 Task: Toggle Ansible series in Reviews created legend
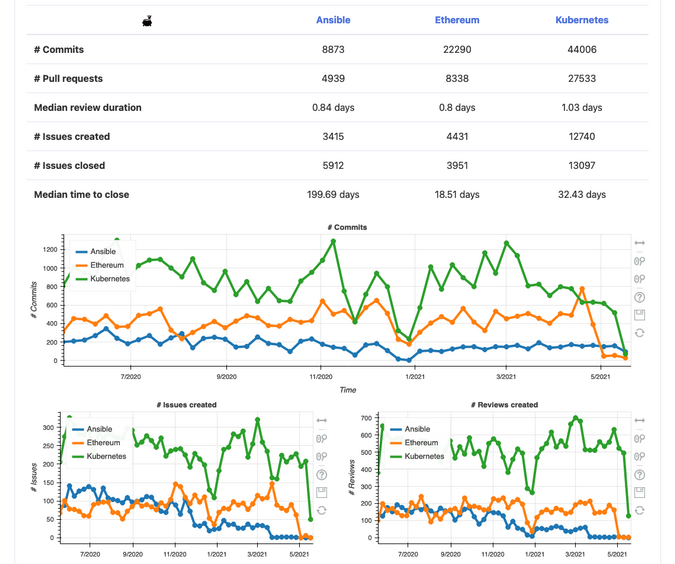point(411,429)
